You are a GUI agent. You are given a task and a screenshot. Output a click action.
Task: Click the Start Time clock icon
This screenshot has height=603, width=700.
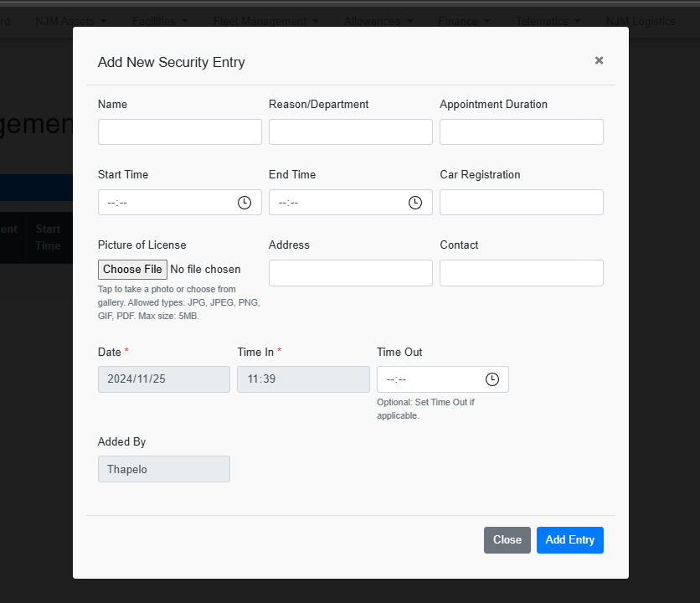coord(244,203)
